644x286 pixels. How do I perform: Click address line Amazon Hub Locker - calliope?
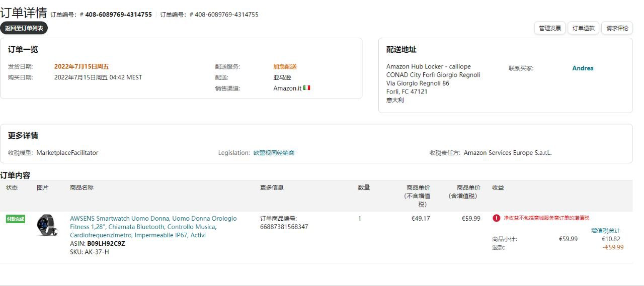[x=429, y=66]
